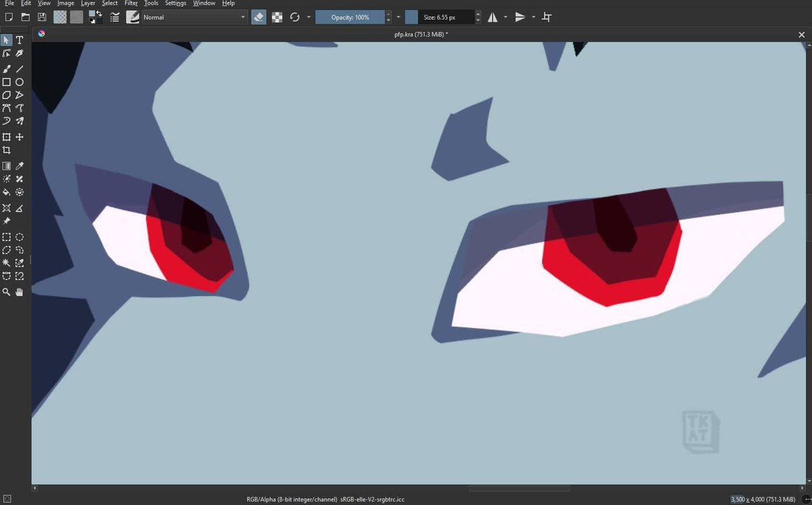Select the Text tool
This screenshot has height=505, width=812.
pos(20,41)
